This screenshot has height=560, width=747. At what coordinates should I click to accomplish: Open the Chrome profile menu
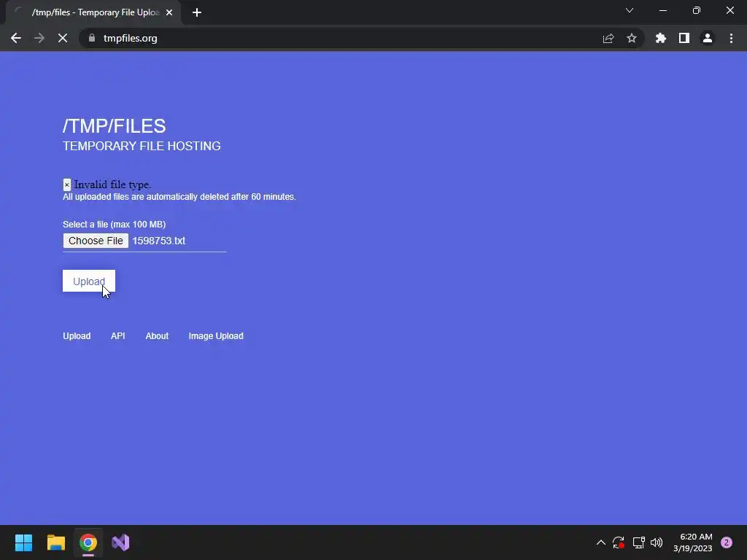pyautogui.click(x=708, y=38)
